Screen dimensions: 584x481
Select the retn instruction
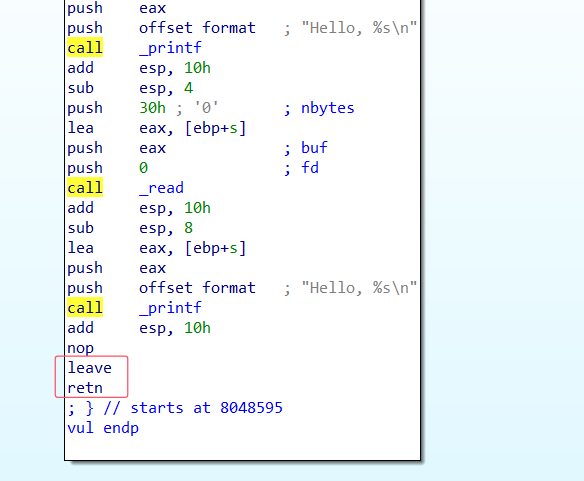85,388
